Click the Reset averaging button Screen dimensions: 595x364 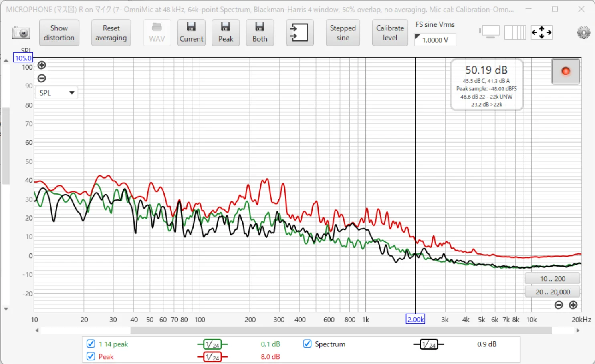[x=111, y=33]
